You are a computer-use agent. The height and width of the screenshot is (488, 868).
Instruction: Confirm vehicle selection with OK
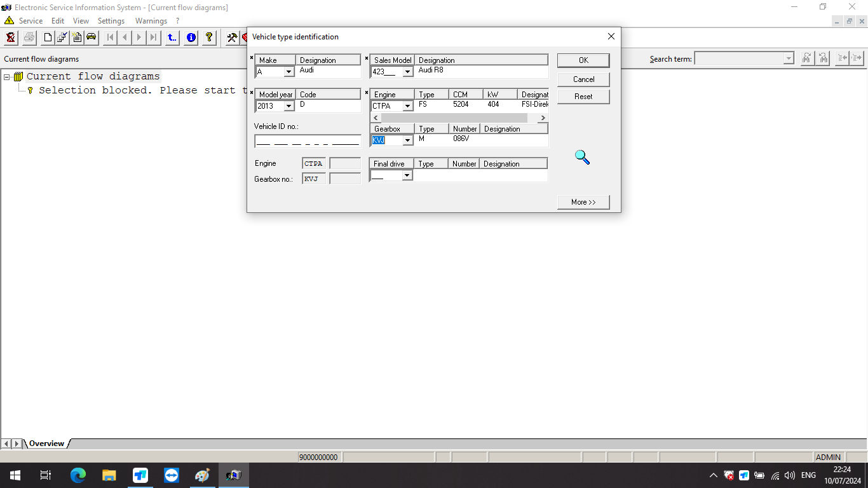[x=583, y=60]
